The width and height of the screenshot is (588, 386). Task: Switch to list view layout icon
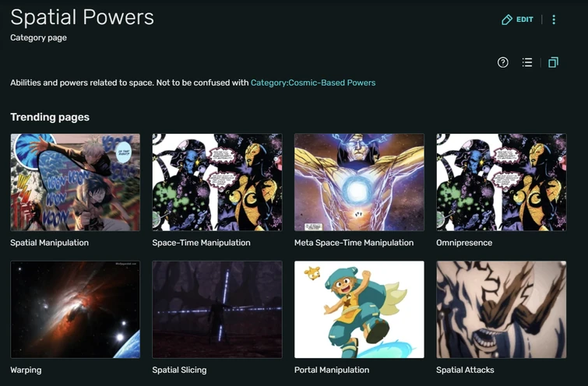click(527, 62)
